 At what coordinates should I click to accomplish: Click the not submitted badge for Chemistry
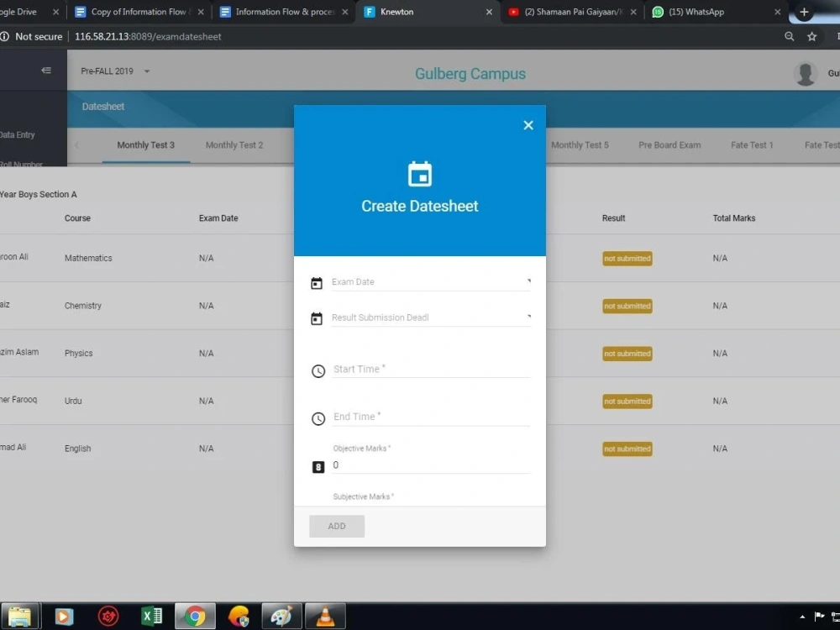tap(627, 306)
